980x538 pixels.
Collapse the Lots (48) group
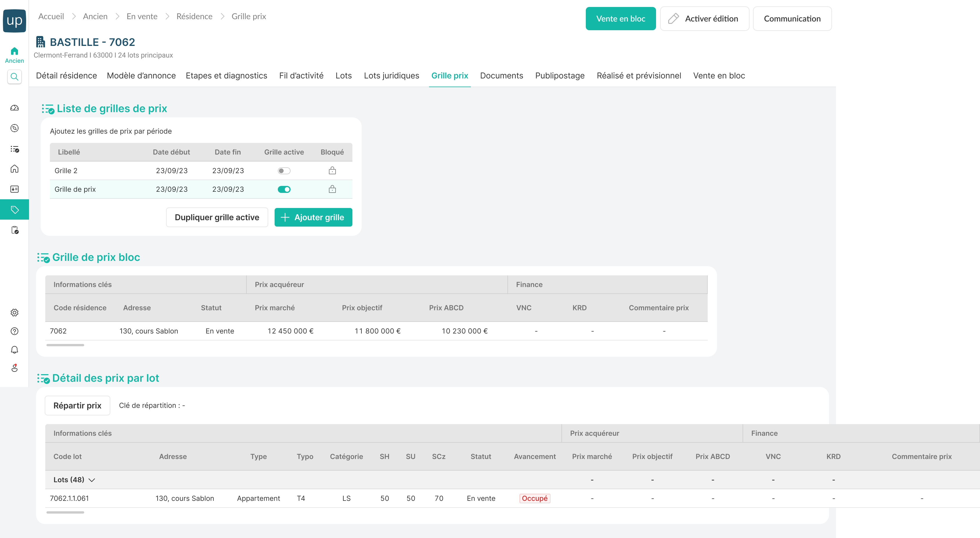point(91,480)
